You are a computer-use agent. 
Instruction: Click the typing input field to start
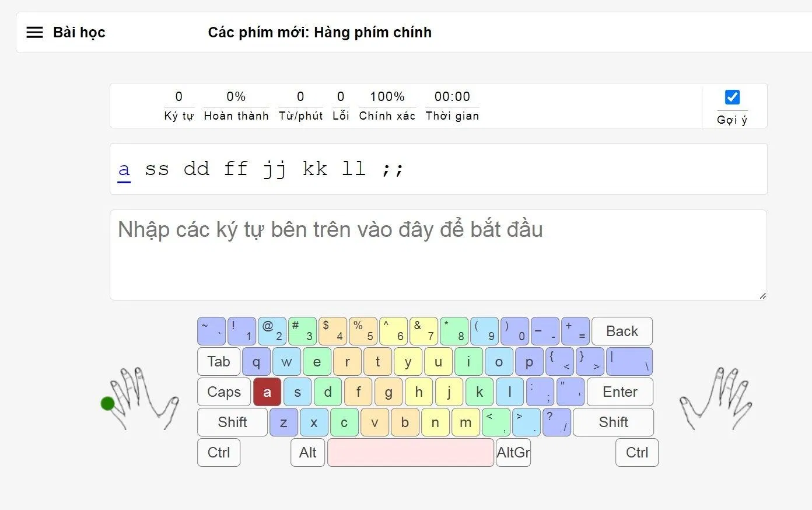(x=438, y=254)
